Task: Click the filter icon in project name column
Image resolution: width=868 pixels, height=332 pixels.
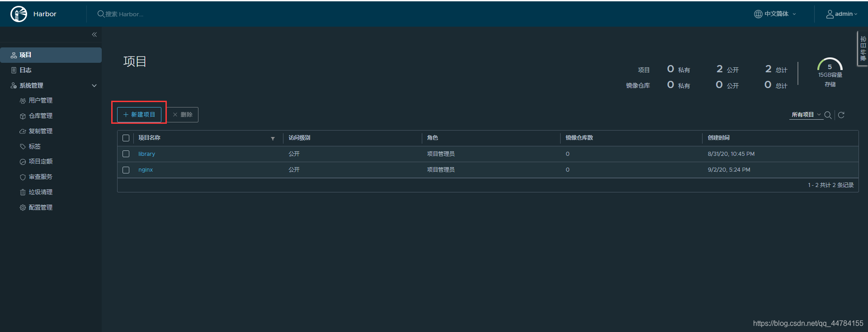Action: [273, 139]
